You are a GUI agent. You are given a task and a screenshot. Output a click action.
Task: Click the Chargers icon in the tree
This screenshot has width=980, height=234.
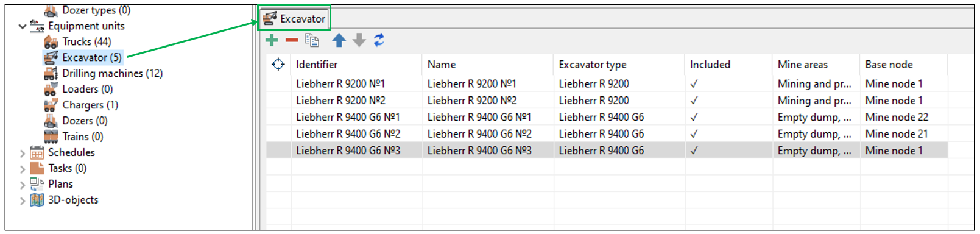[x=51, y=105]
